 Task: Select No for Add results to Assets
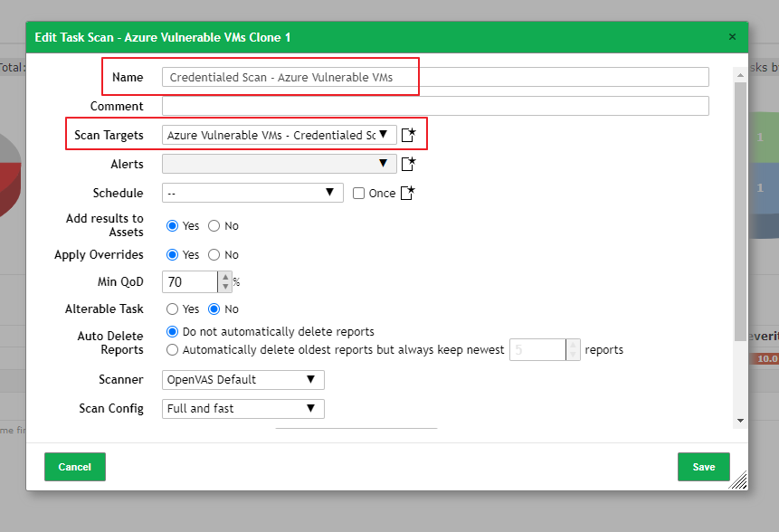tap(214, 226)
